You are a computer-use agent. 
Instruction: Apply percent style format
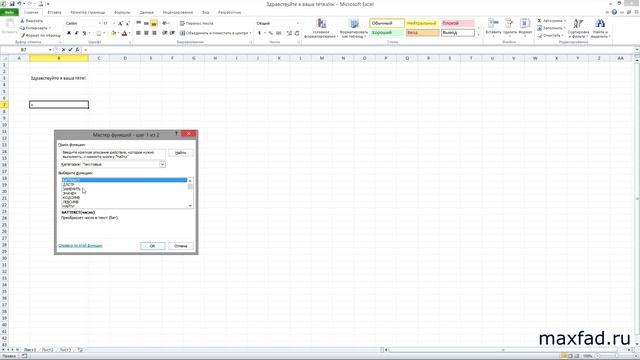click(271, 33)
